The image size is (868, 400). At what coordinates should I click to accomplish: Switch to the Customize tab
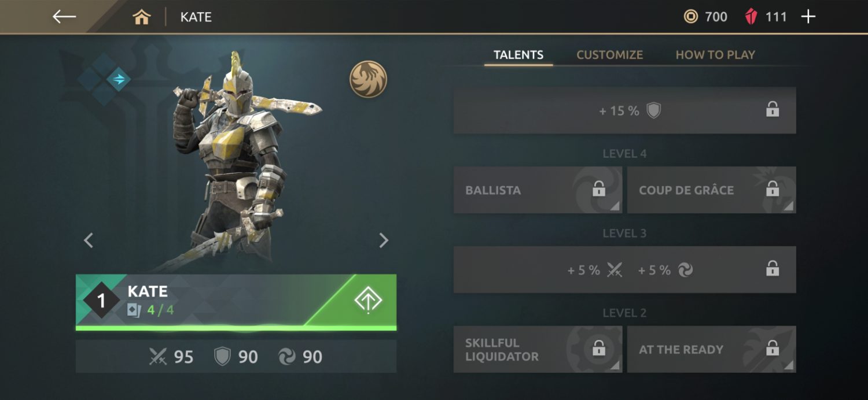(x=609, y=55)
